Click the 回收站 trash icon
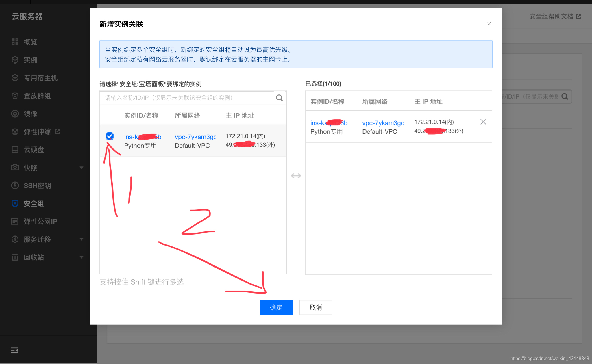 [x=15, y=257]
